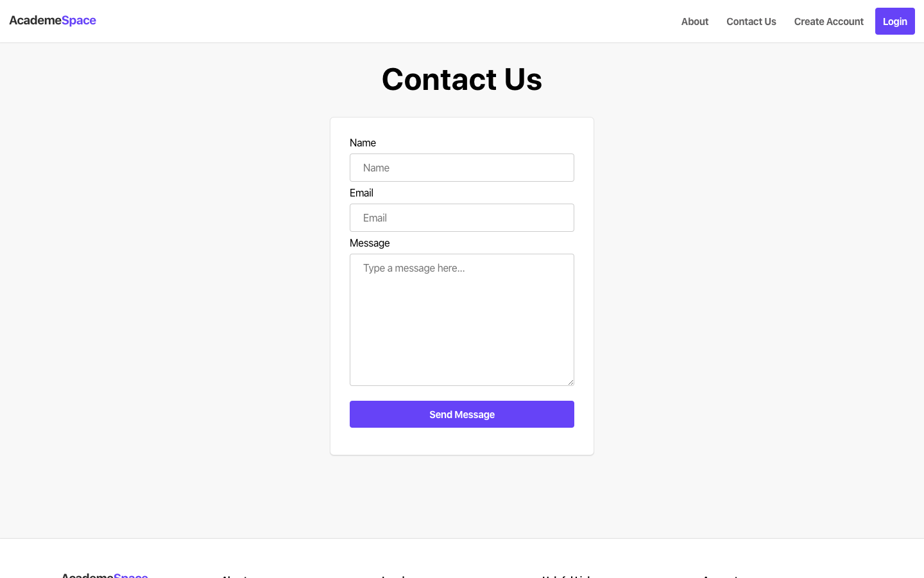The image size is (924, 578).
Task: Click the Message field label
Action: click(x=370, y=243)
